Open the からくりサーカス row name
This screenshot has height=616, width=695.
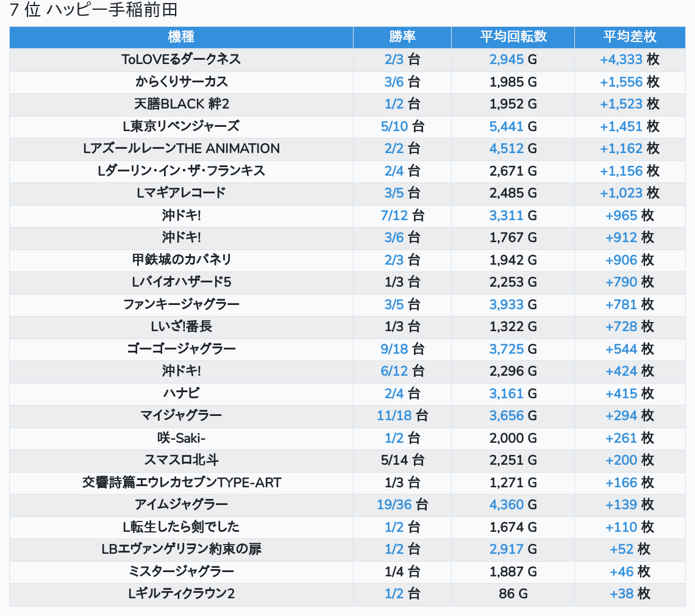(x=181, y=82)
